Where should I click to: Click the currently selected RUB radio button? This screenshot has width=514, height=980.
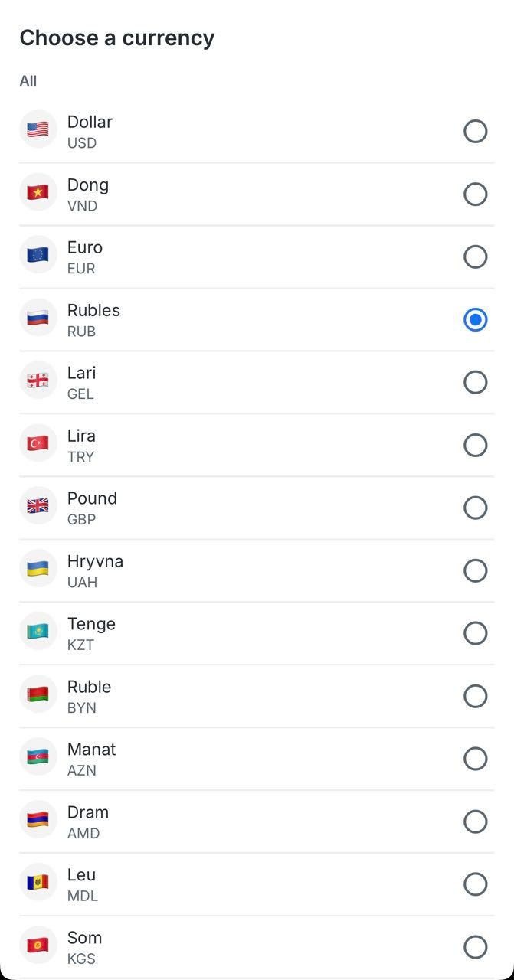(x=476, y=319)
